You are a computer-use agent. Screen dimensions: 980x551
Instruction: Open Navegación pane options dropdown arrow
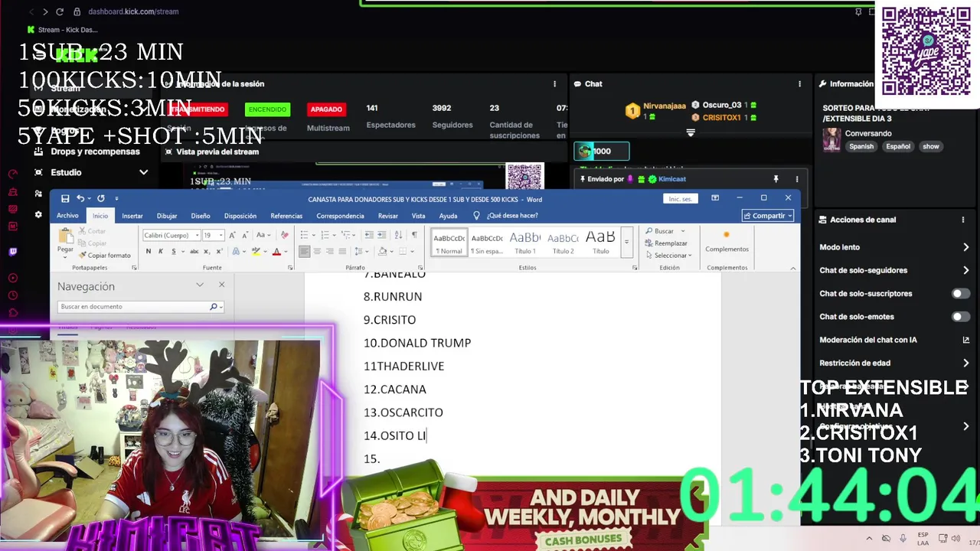200,285
